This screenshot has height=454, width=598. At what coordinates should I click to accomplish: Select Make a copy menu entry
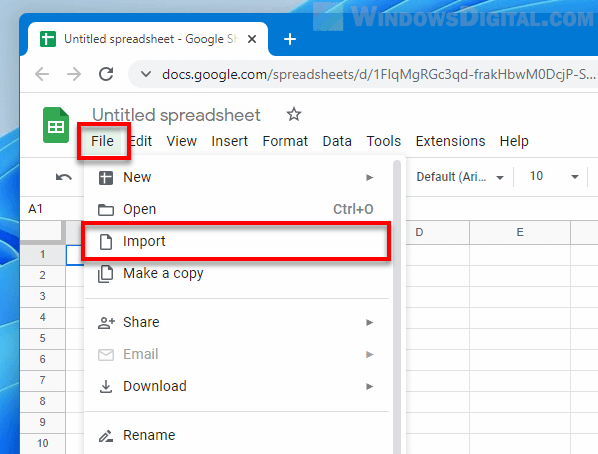(x=236, y=274)
